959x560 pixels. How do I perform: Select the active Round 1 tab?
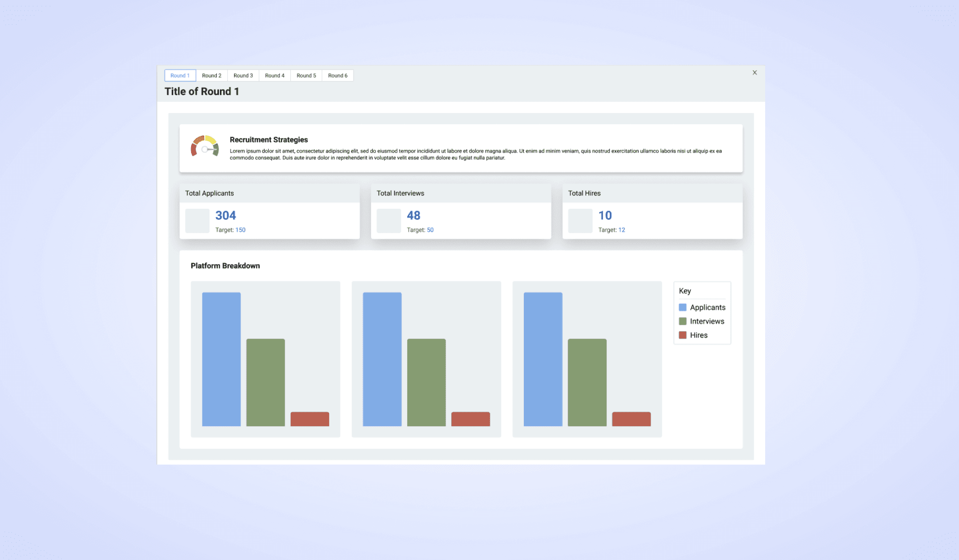(180, 76)
